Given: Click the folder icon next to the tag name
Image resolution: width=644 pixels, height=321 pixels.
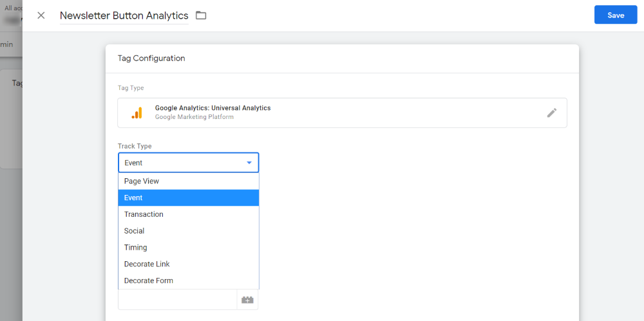Looking at the screenshot, I should [201, 15].
